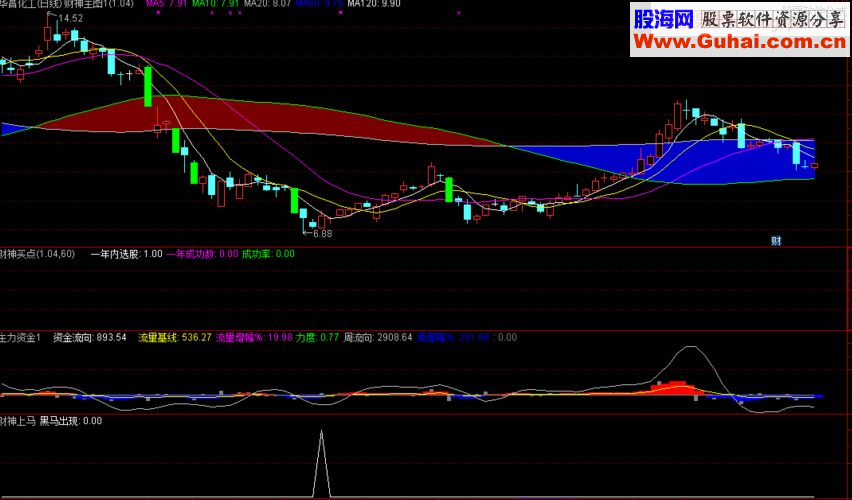
Task: Click the 资金流向: 893.54 value
Action: coord(90,338)
